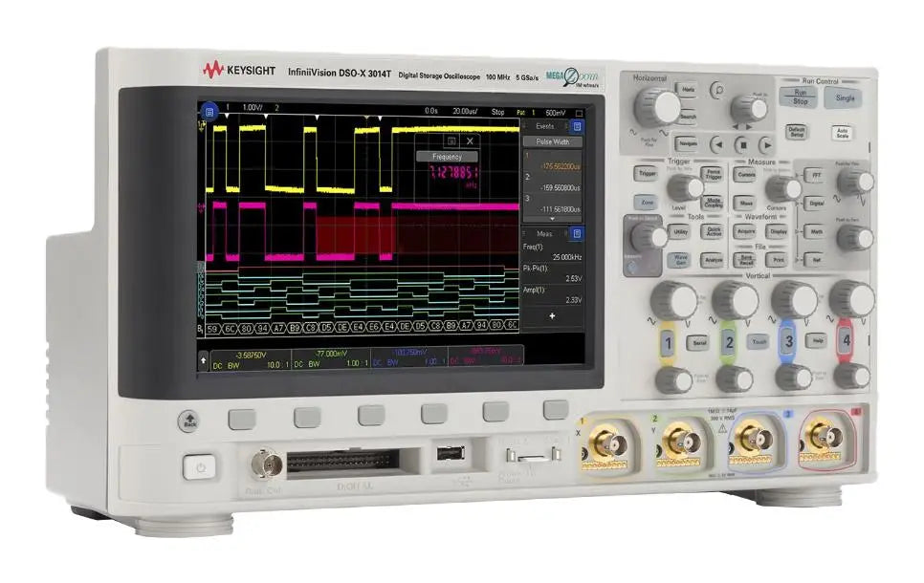Toggle channel 4 red key
This screenshot has height=583, width=924.
click(847, 340)
